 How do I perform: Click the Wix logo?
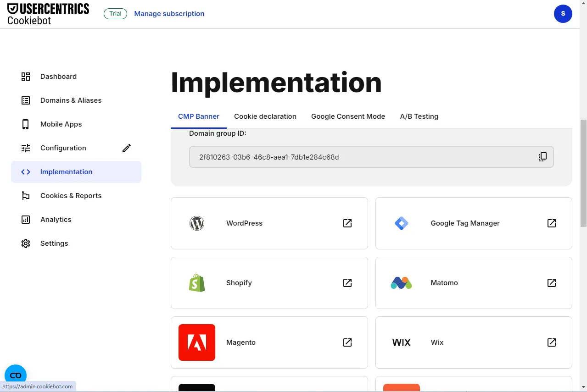tap(402, 342)
